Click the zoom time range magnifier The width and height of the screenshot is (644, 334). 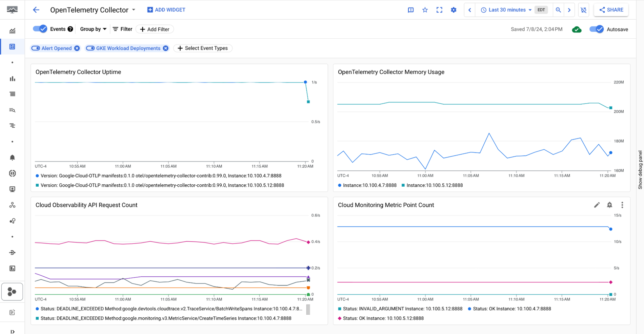(x=558, y=10)
